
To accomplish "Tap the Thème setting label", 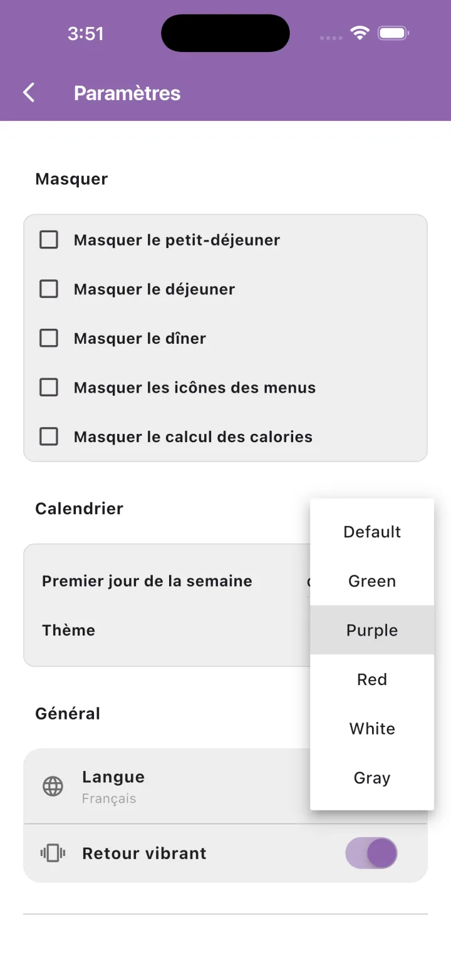I will coord(69,630).
